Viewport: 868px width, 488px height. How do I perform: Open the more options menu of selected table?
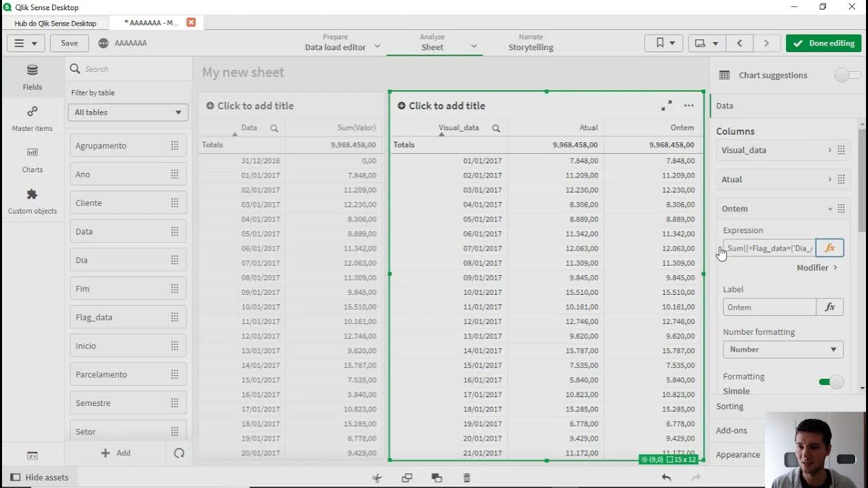(689, 106)
